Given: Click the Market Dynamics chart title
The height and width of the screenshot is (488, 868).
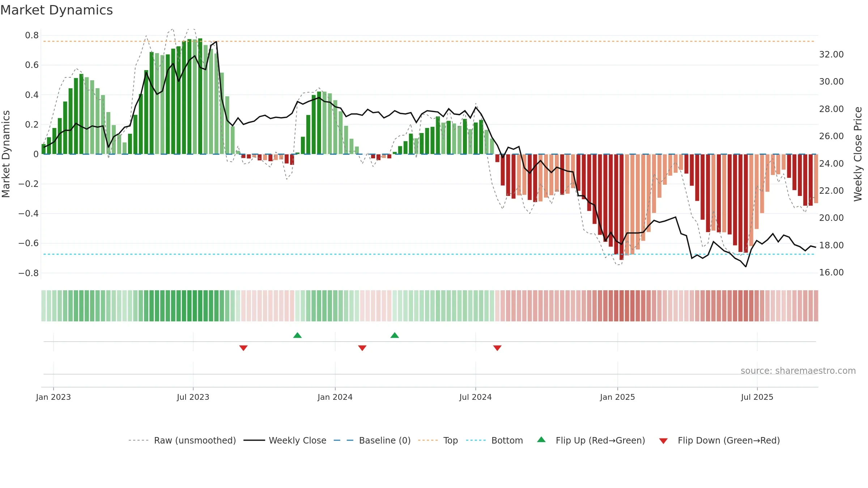Looking at the screenshot, I should (x=56, y=10).
